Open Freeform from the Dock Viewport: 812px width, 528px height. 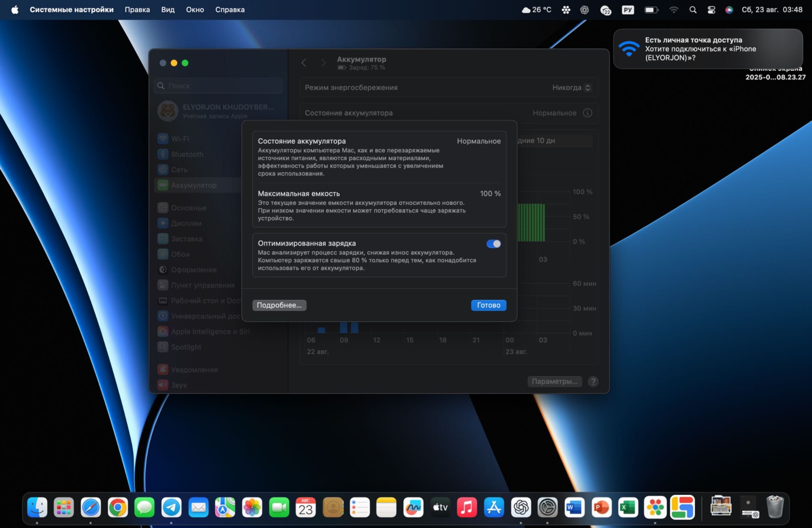point(413,507)
